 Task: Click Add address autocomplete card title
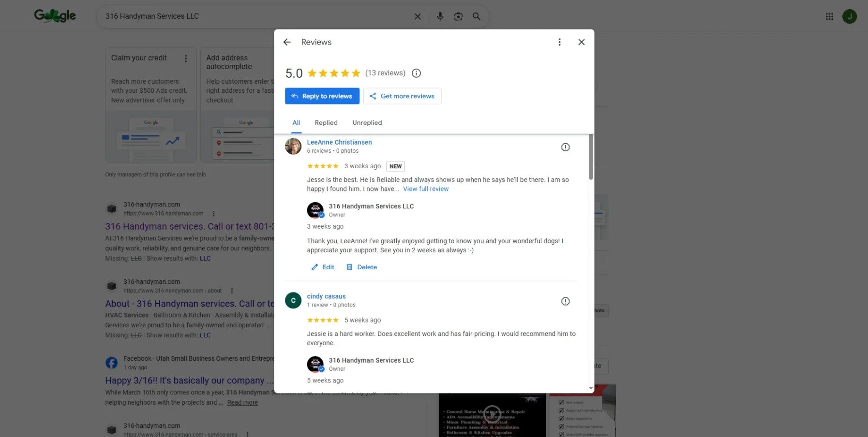[x=229, y=62]
